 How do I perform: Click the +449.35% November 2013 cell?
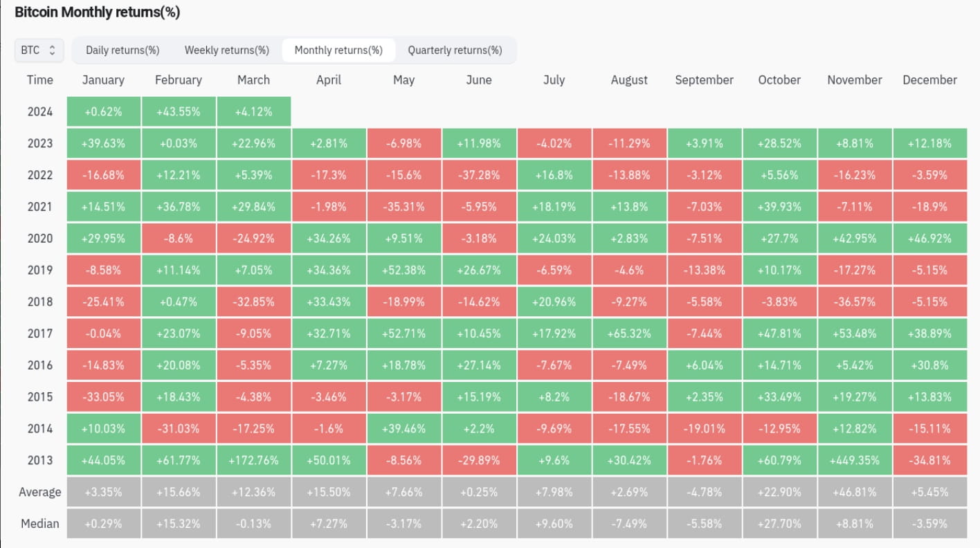854,459
